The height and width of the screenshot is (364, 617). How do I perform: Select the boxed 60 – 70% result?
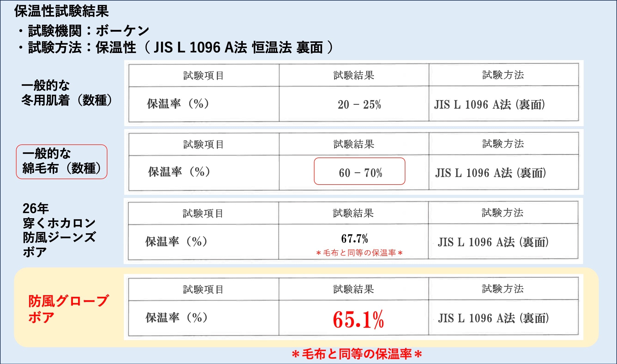(359, 171)
